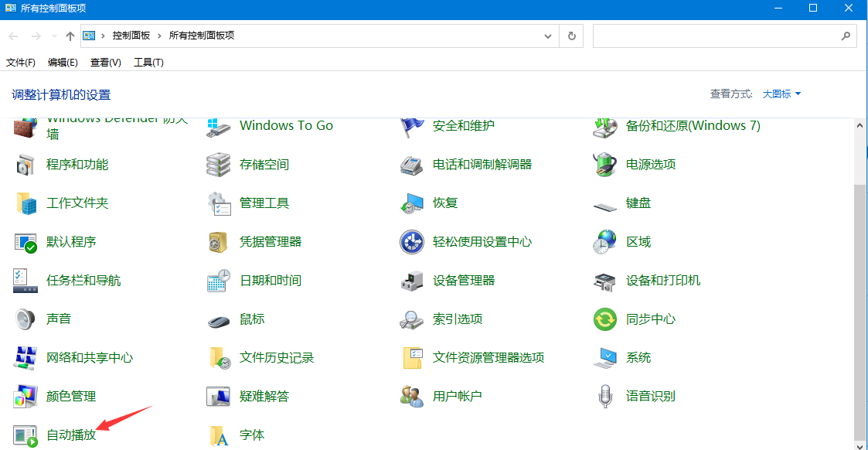This screenshot has height=450, width=868.
Task: Click the 电源选项 battery icon
Action: (604, 165)
